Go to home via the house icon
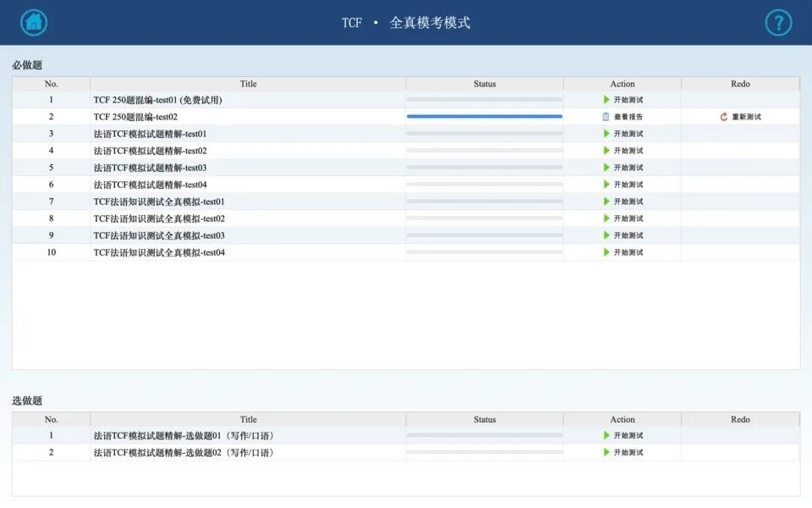The image size is (812, 508). click(34, 22)
